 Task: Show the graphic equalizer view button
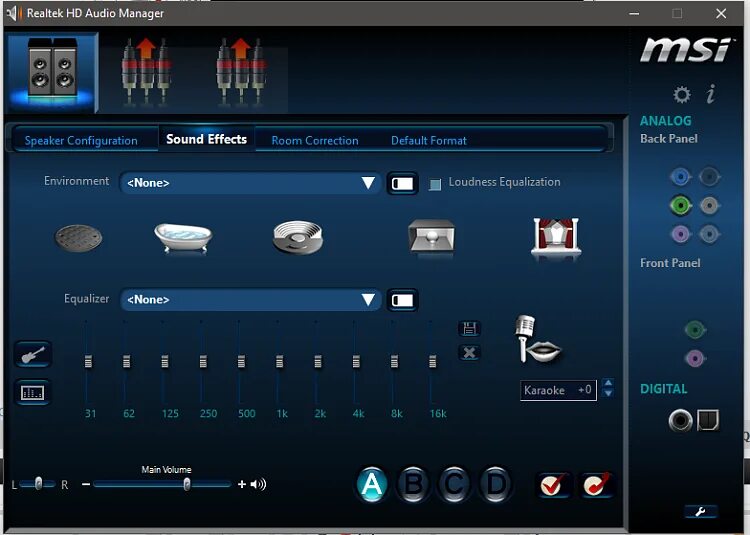click(33, 393)
